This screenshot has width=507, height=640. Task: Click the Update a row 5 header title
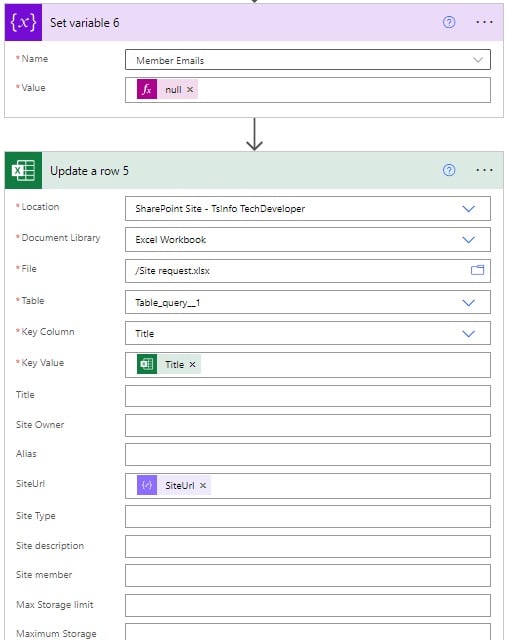(89, 171)
